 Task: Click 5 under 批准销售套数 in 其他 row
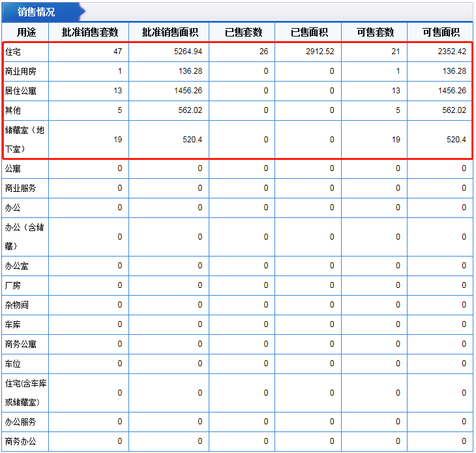[x=120, y=110]
